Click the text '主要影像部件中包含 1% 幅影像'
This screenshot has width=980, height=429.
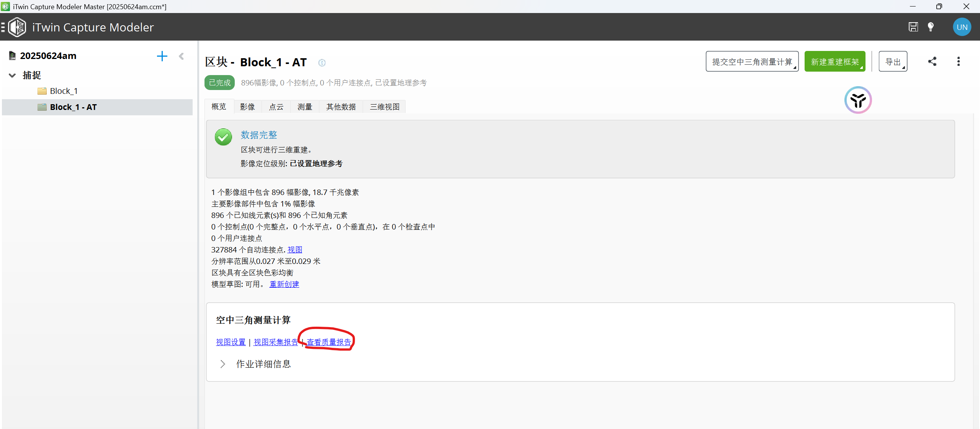pyautogui.click(x=263, y=204)
